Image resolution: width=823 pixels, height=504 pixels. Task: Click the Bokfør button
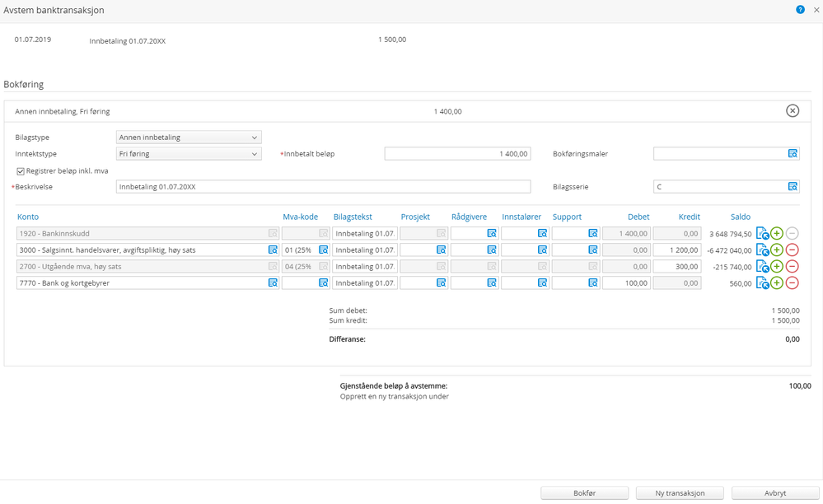pyautogui.click(x=584, y=493)
